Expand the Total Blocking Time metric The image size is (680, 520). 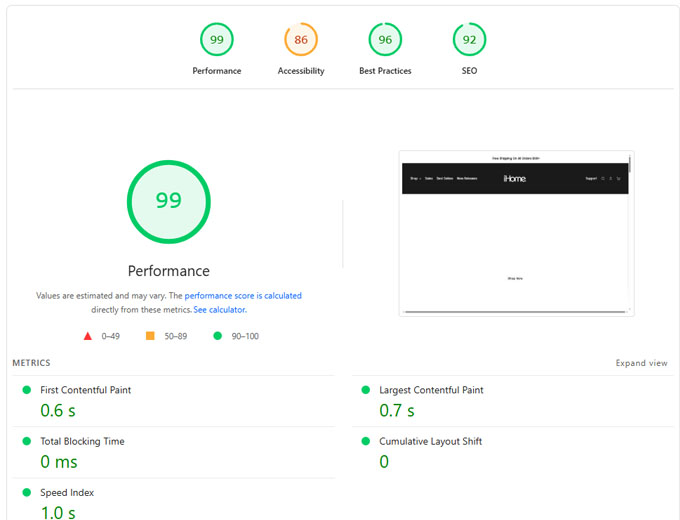pos(82,441)
